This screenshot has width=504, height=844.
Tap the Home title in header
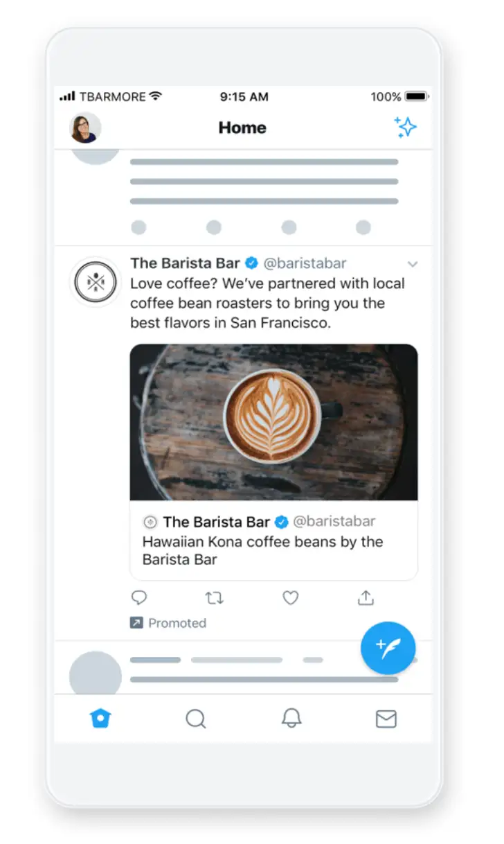click(x=242, y=128)
